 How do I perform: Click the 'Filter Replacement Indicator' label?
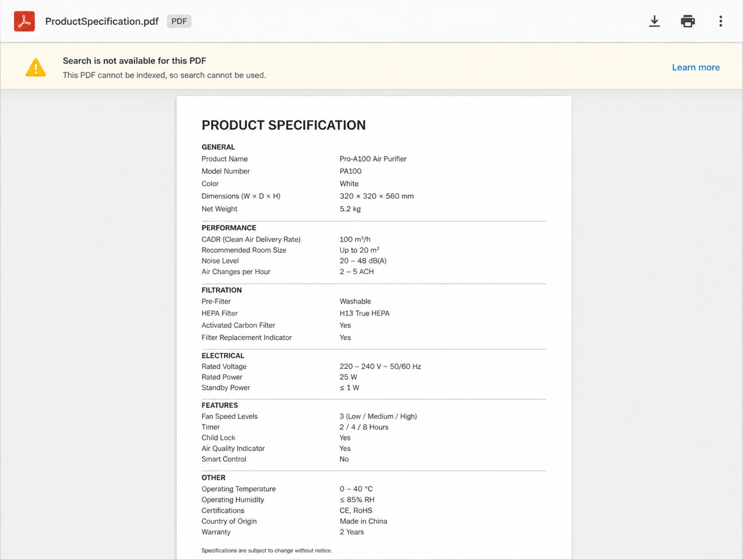(x=246, y=338)
